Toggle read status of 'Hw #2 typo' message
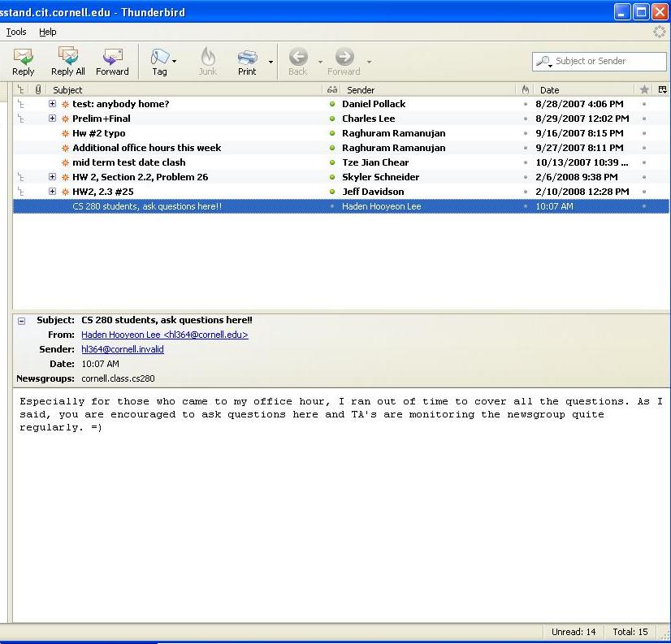The width and height of the screenshot is (671, 644). 331,133
